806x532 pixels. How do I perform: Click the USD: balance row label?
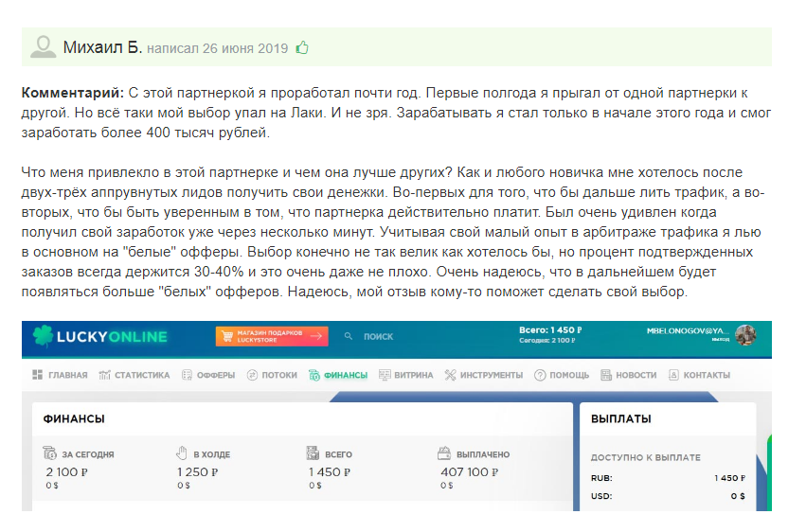[601, 496]
